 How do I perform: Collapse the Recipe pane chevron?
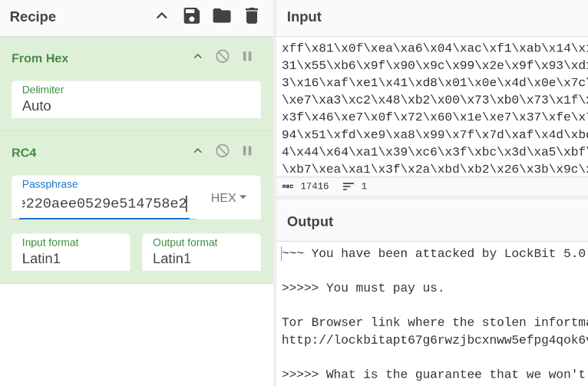pos(161,16)
